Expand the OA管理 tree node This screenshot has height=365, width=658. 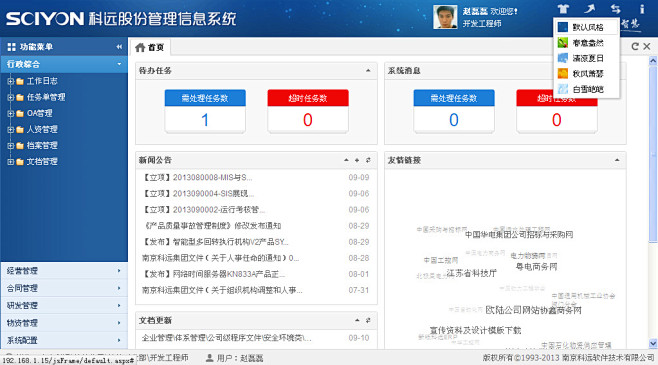coord(10,114)
